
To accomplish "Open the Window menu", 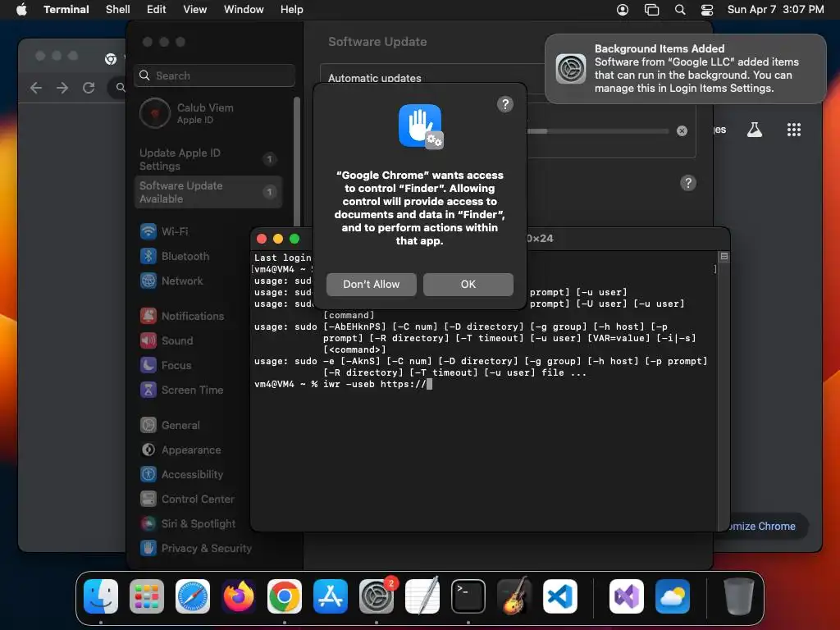I will point(244,10).
